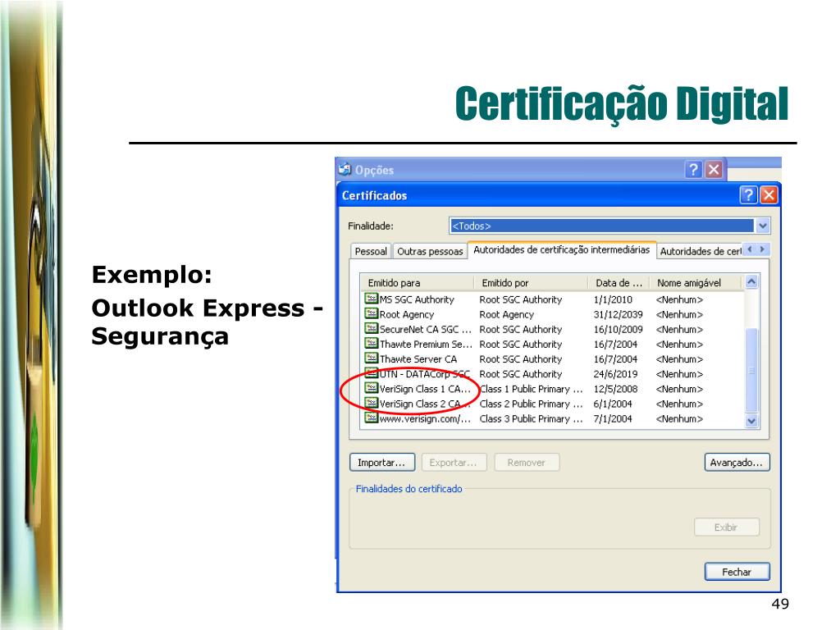Click the MS SGC Authority certificate icon
840x630 pixels.
click(x=371, y=299)
